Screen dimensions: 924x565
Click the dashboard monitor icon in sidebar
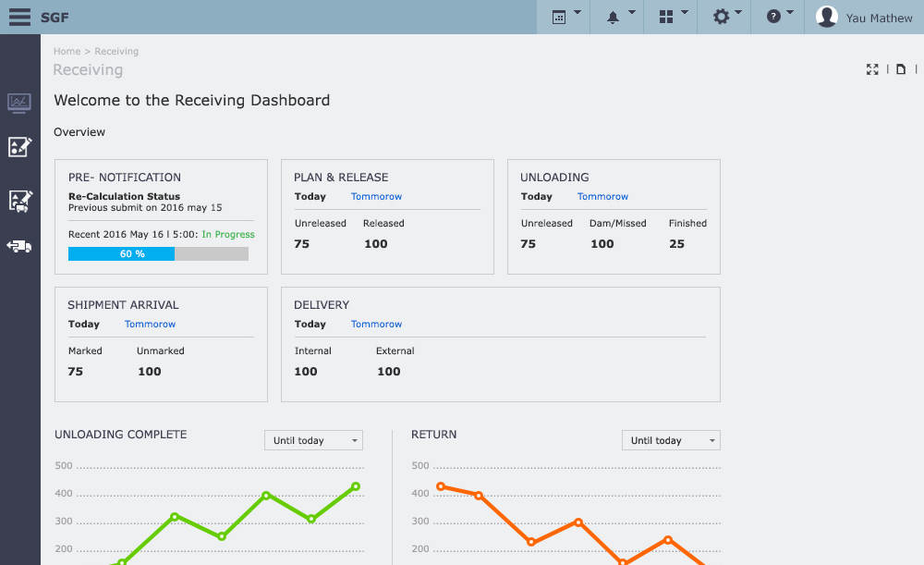[19, 103]
